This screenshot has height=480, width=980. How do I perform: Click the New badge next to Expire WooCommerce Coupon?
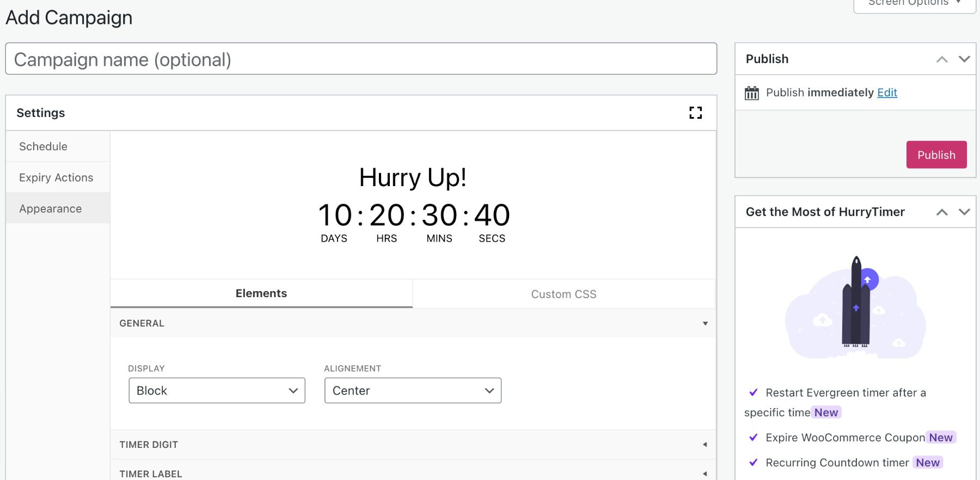pyautogui.click(x=940, y=437)
